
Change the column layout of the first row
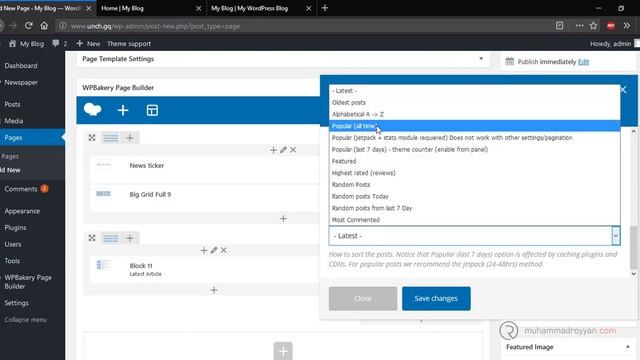tap(110, 138)
